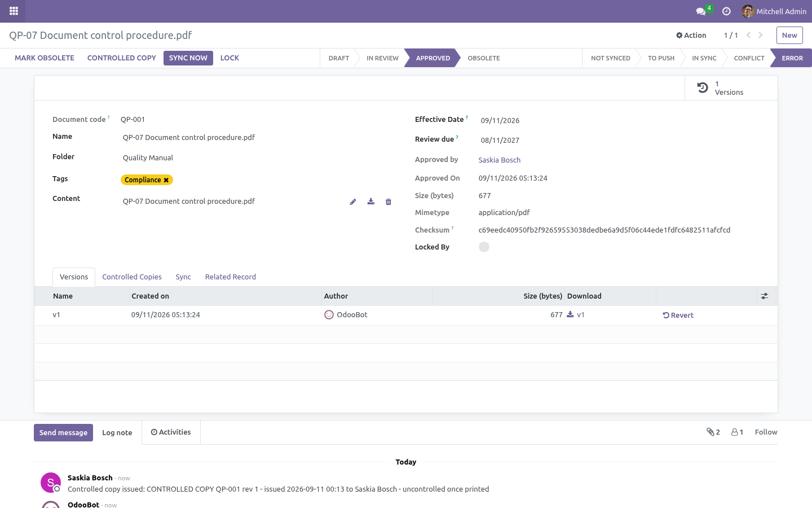Select Conflict sync state

[x=749, y=58]
